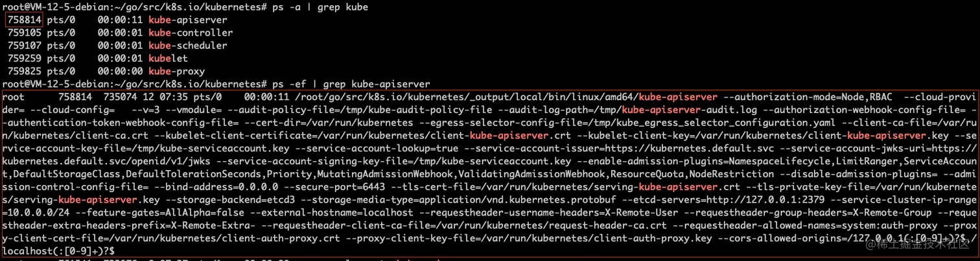Image resolution: width=980 pixels, height=261 pixels.
Task: Click PID 759105 in the process list
Action: tap(24, 32)
